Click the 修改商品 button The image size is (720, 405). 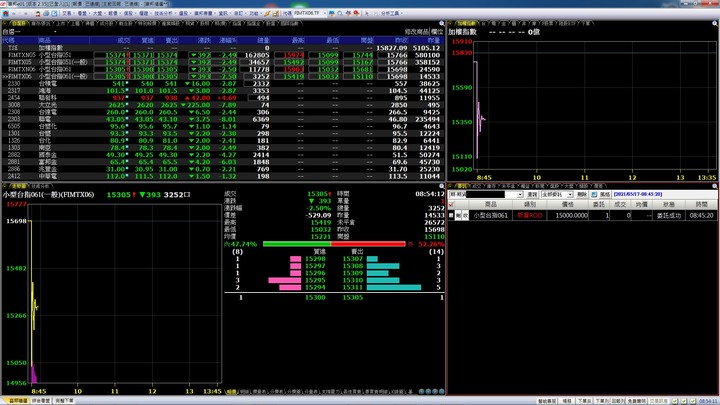(x=416, y=32)
